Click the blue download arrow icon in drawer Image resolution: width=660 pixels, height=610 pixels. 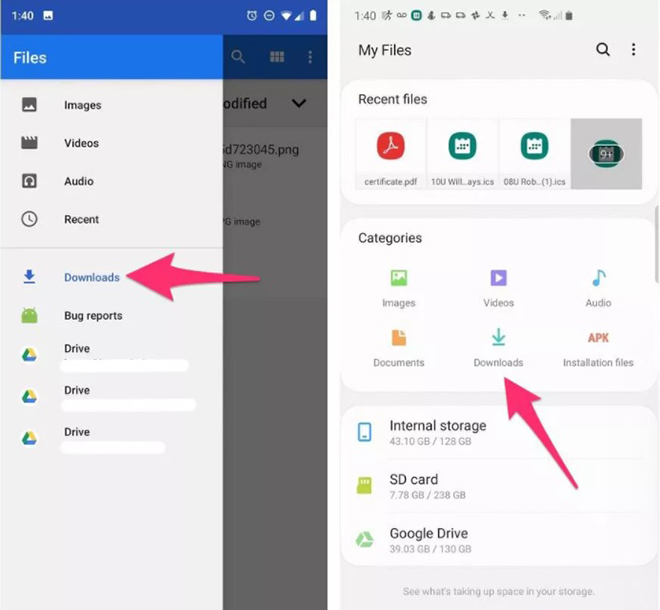(29, 277)
